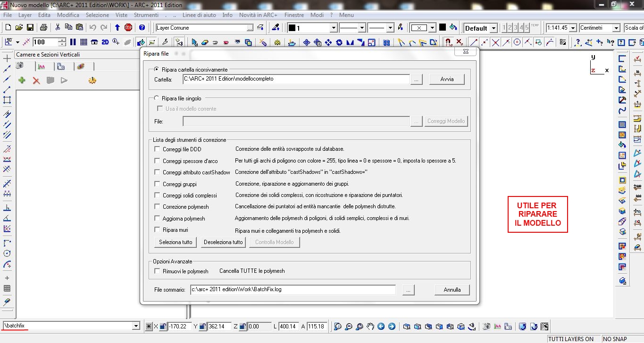Go to next view blue arrow
This screenshot has height=343, width=644.
click(392, 326)
